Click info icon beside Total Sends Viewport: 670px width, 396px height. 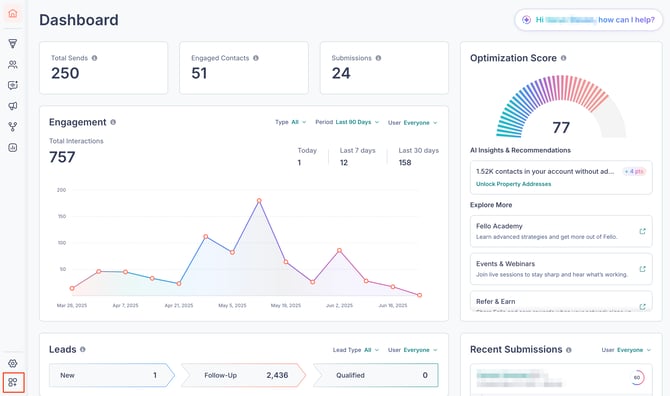(94, 58)
